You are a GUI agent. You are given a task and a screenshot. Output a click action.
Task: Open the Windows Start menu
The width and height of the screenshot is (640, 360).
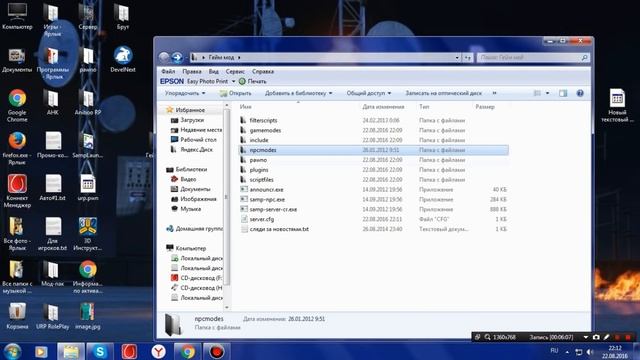[12, 351]
